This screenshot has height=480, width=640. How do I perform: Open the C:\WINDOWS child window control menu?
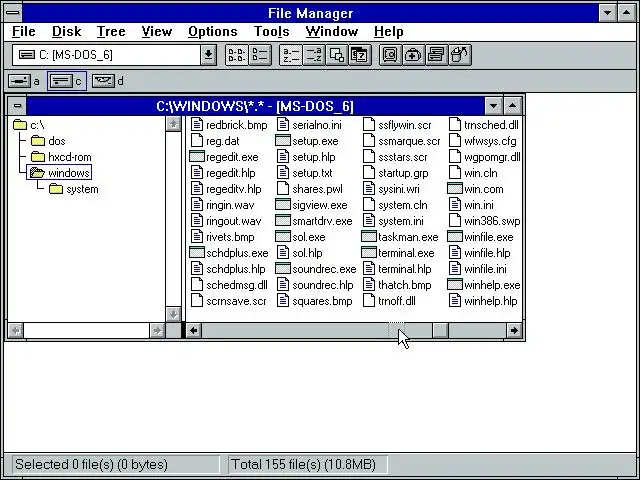(x=17, y=106)
